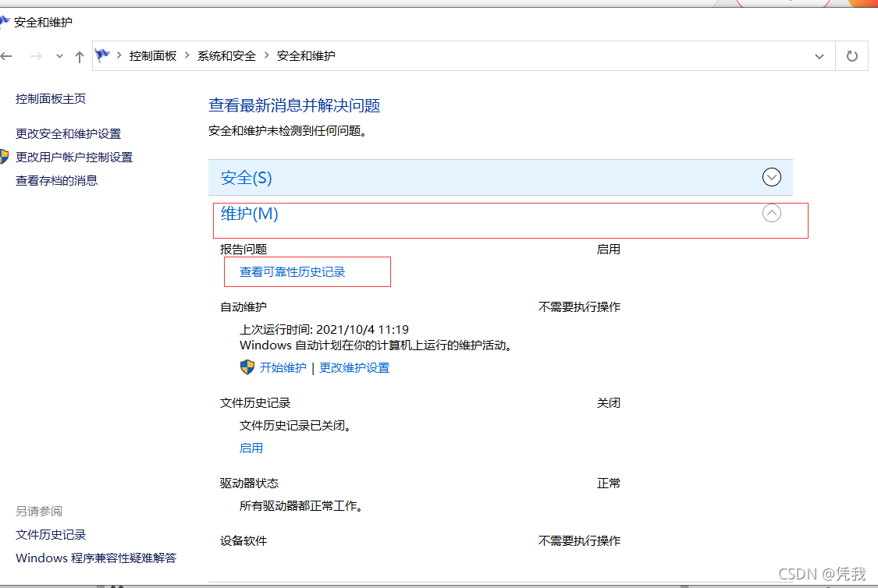Navigate to 控制面板 in the breadcrumb
Viewport: 878px width, 588px height.
[x=153, y=55]
